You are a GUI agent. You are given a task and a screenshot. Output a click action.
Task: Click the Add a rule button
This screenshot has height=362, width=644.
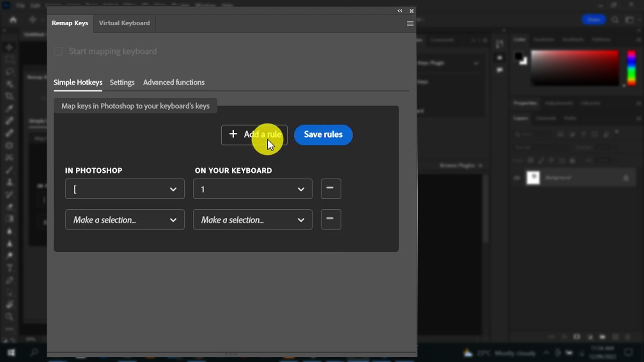254,134
